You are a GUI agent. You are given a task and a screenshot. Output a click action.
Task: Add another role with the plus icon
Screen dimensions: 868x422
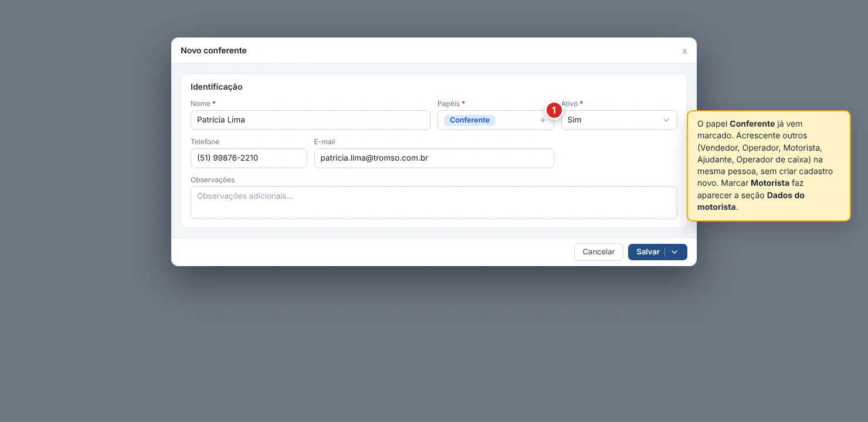coord(542,120)
